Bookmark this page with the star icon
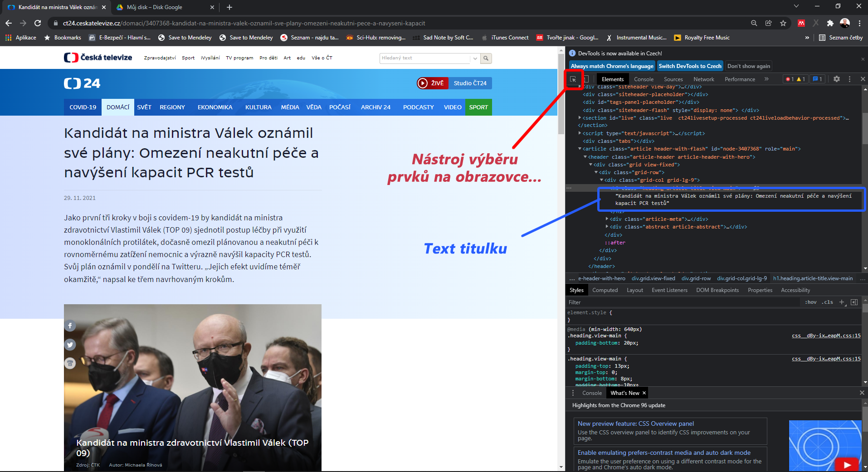The image size is (868, 472). (783, 23)
